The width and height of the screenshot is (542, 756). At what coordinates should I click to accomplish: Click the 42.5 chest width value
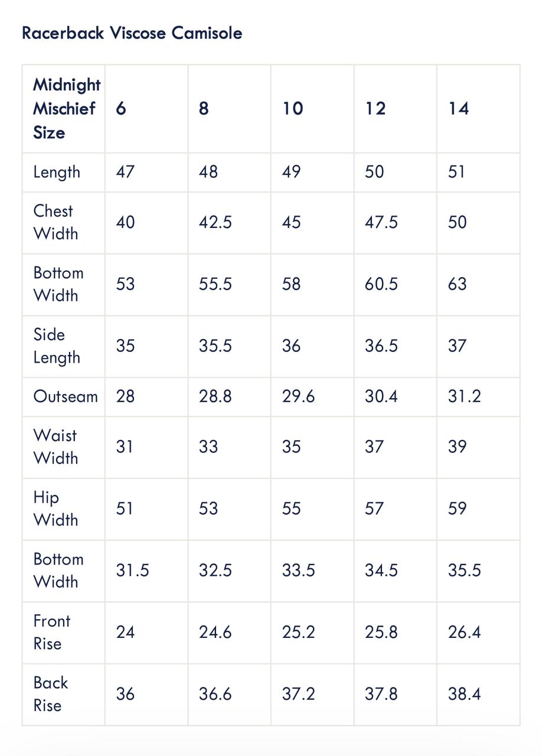pos(215,222)
